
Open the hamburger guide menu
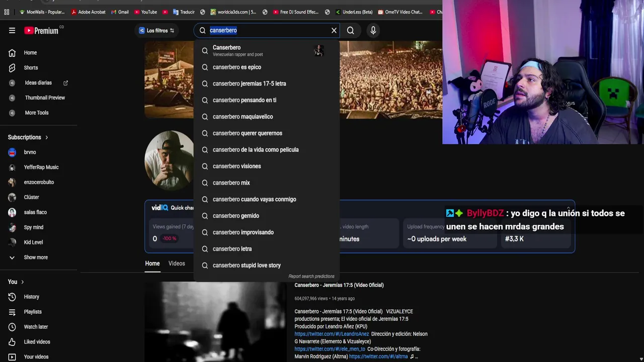12,31
